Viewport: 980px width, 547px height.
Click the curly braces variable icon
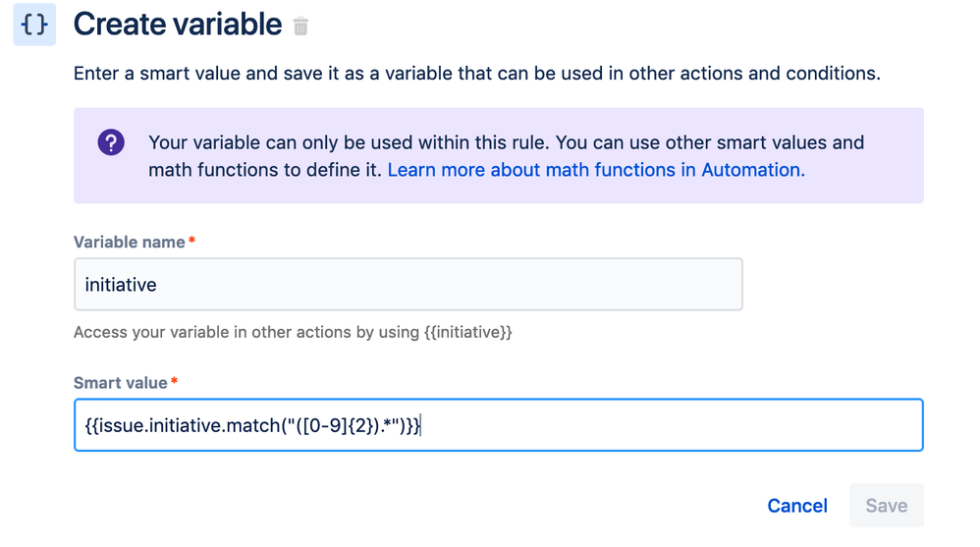[x=34, y=25]
